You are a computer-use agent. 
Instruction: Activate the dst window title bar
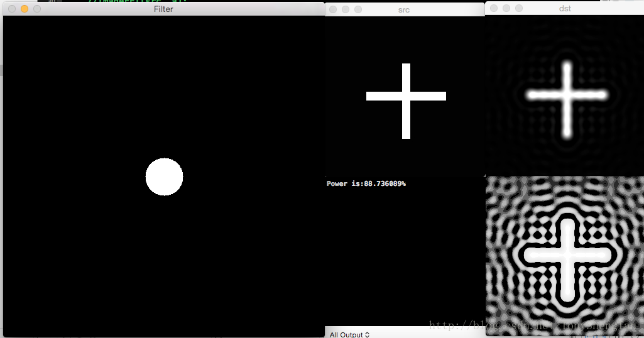point(565,8)
